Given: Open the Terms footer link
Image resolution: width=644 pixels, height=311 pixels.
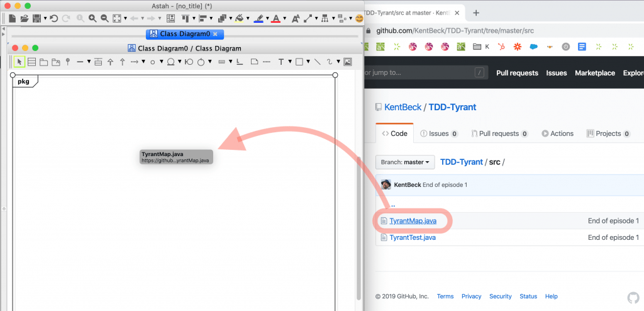Looking at the screenshot, I should 445,296.
